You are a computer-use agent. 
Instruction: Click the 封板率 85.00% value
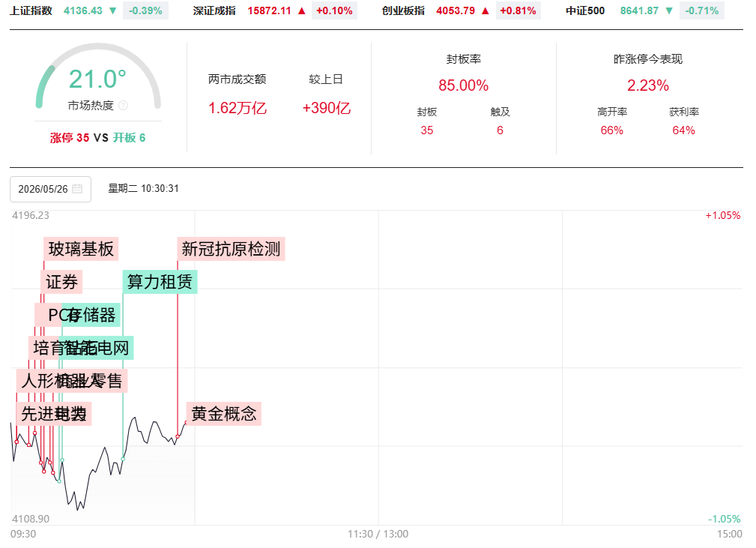pos(463,85)
